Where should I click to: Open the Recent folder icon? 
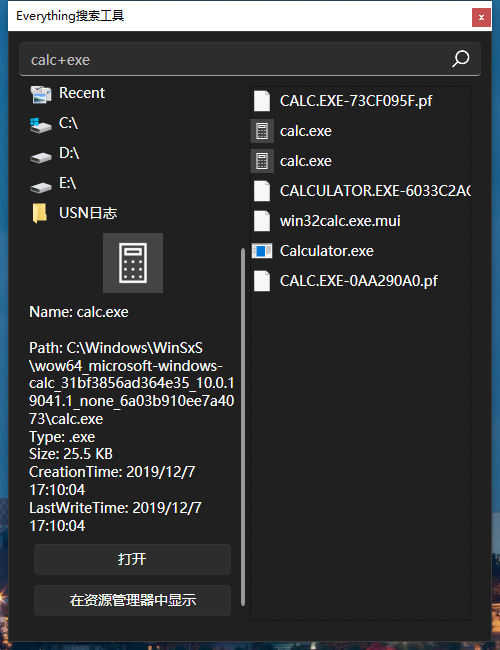click(x=41, y=94)
